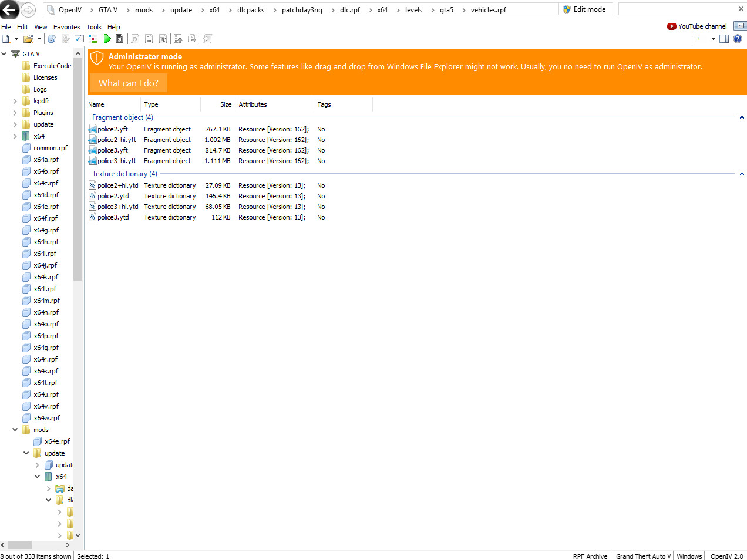The width and height of the screenshot is (747, 560).
Task: Click the tree panel vertical scrollbar thumb
Action: click(78, 170)
